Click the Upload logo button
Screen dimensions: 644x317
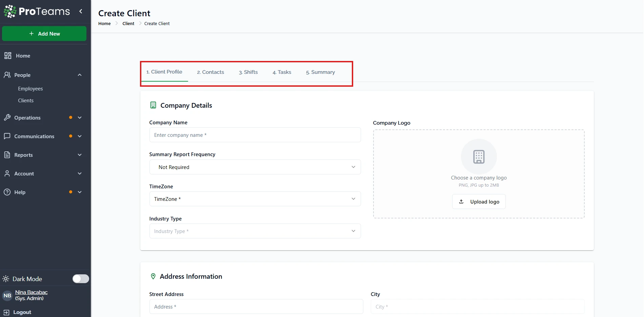tap(479, 202)
